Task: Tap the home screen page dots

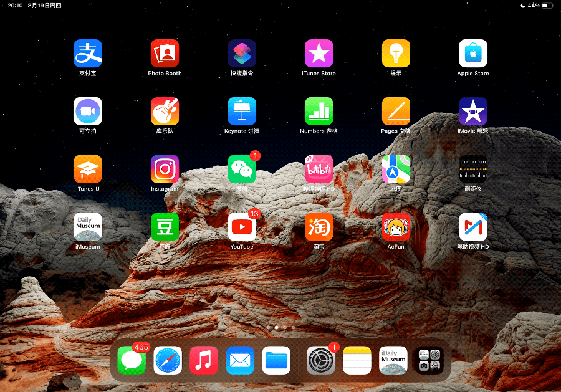Action: coord(280,327)
